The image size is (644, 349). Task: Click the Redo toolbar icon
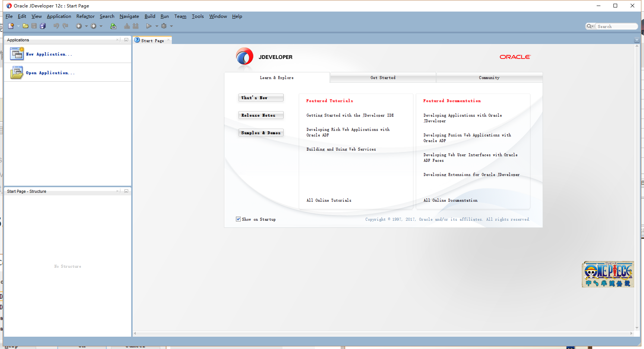(x=65, y=26)
